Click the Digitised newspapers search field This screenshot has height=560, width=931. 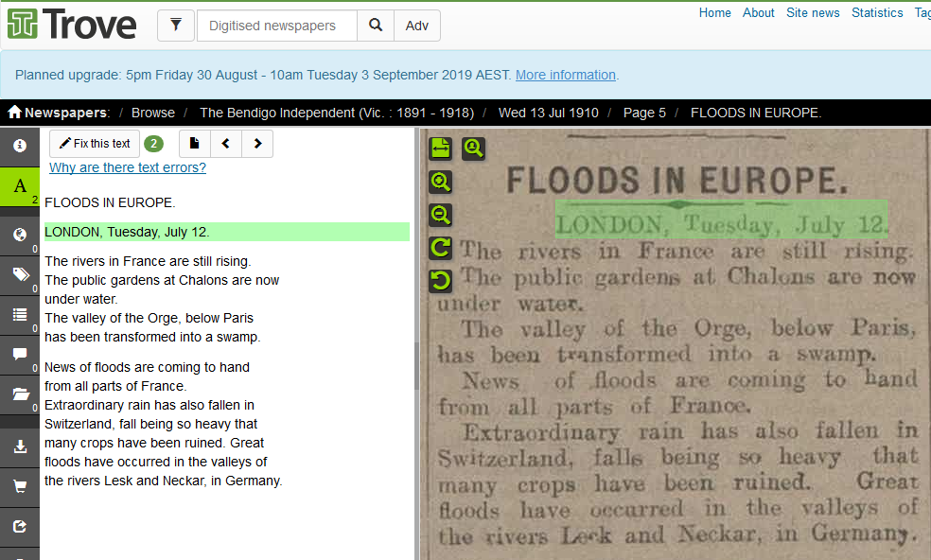(x=276, y=26)
